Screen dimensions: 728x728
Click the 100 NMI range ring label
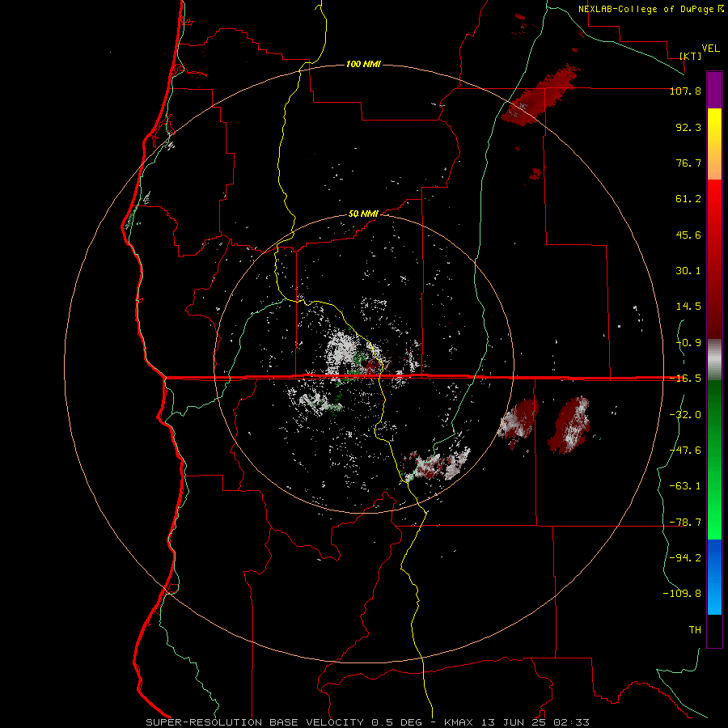click(x=363, y=64)
